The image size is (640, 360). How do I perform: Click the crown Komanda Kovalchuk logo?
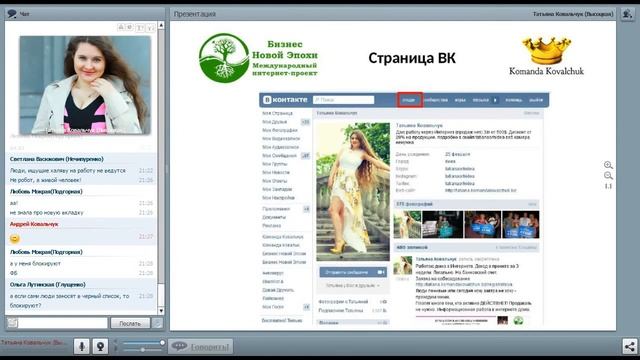tap(546, 56)
